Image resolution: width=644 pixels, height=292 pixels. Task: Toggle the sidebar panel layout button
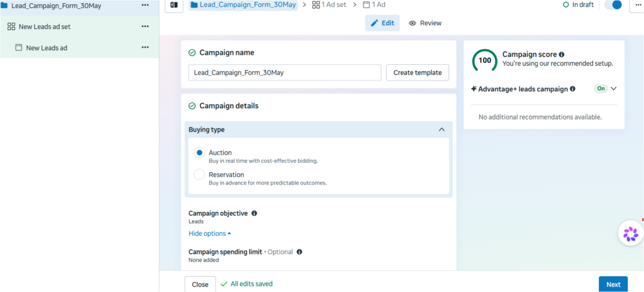[x=174, y=5]
